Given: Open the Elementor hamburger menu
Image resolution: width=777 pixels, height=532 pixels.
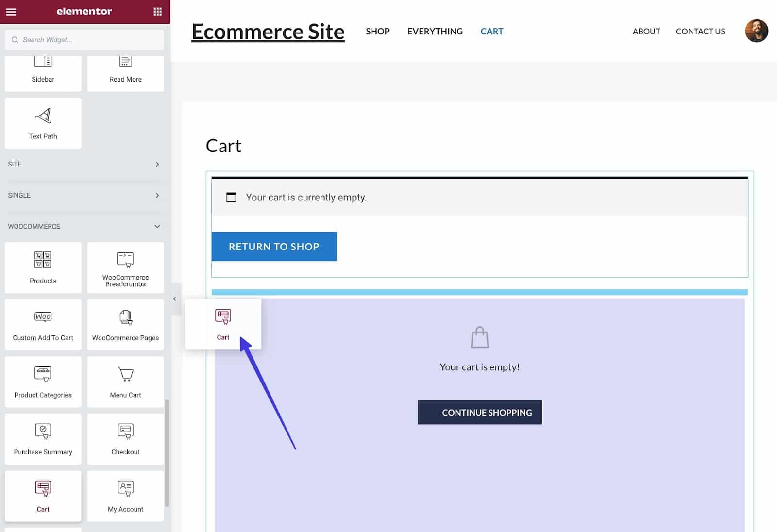Looking at the screenshot, I should 11,12.
